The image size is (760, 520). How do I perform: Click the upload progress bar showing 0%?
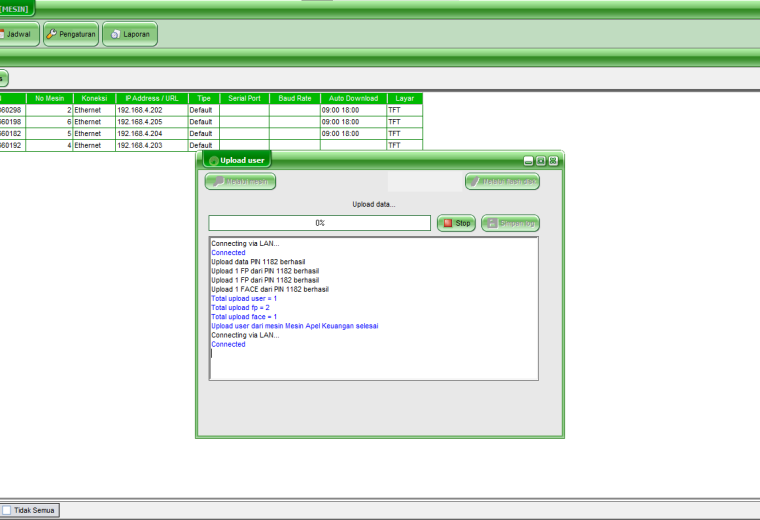coord(319,223)
